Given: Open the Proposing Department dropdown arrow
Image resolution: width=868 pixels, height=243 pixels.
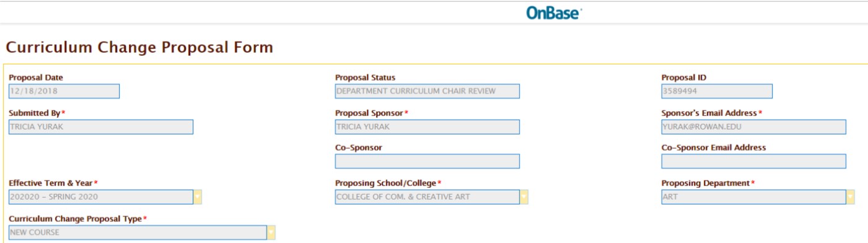Looking at the screenshot, I should click(851, 197).
